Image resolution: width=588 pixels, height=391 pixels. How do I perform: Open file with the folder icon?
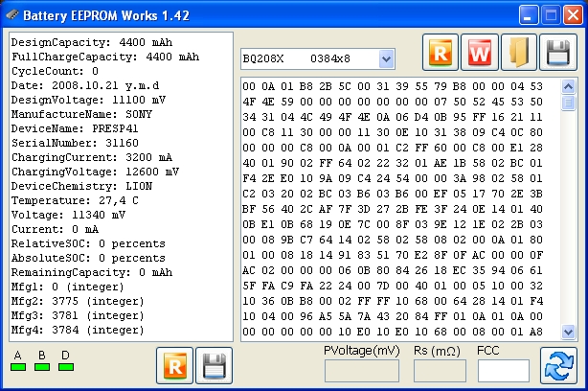519,53
